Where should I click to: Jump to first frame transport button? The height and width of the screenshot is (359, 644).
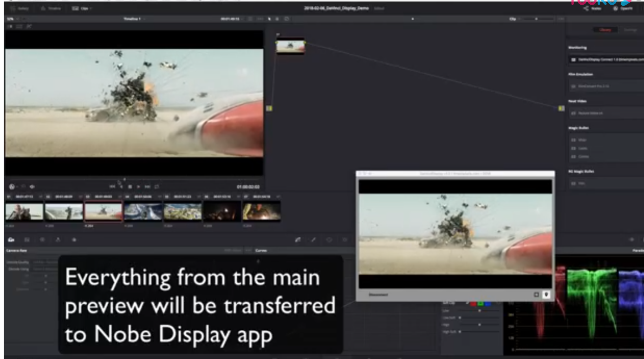[112, 186]
